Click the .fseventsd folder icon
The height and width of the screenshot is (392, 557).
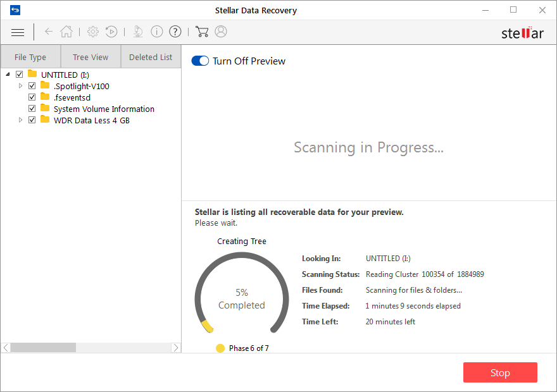(45, 97)
